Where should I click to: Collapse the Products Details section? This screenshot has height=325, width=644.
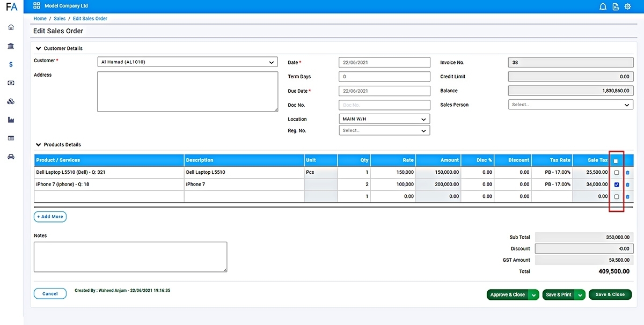pos(58,145)
